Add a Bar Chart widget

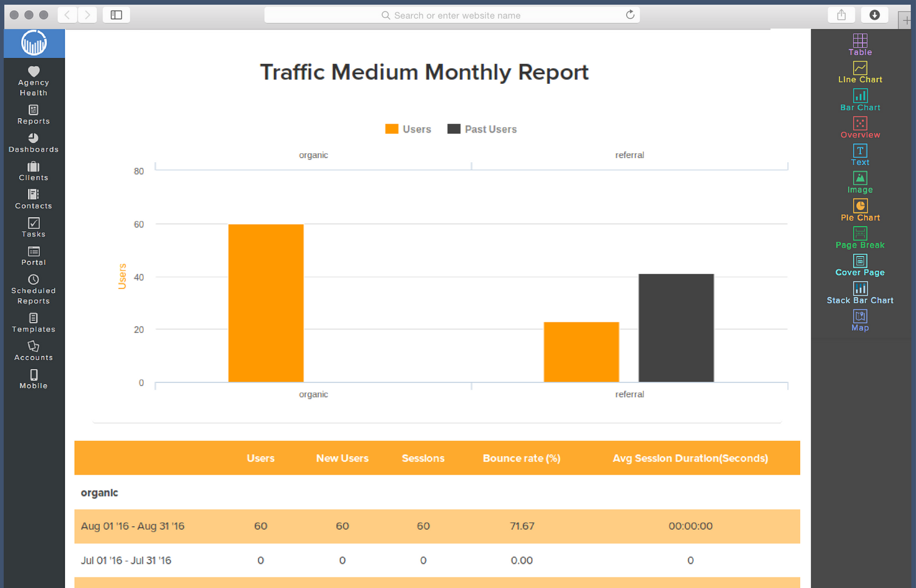click(x=860, y=100)
